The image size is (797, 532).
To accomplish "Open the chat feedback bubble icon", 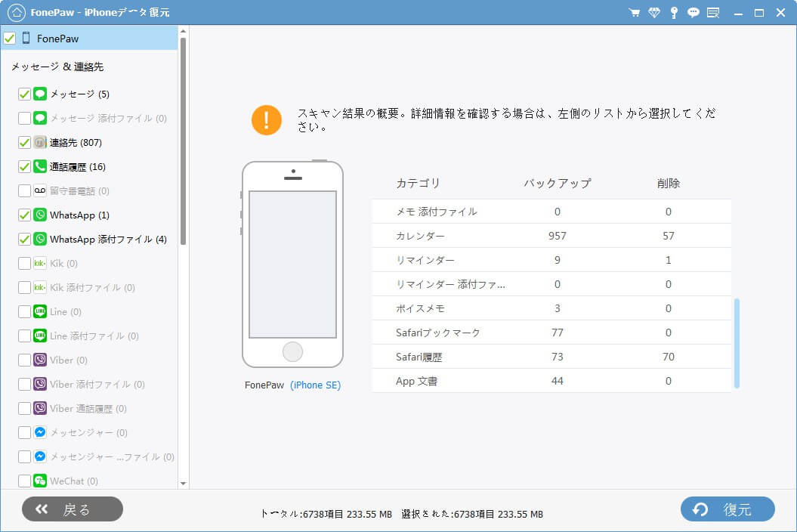I will coord(694,12).
